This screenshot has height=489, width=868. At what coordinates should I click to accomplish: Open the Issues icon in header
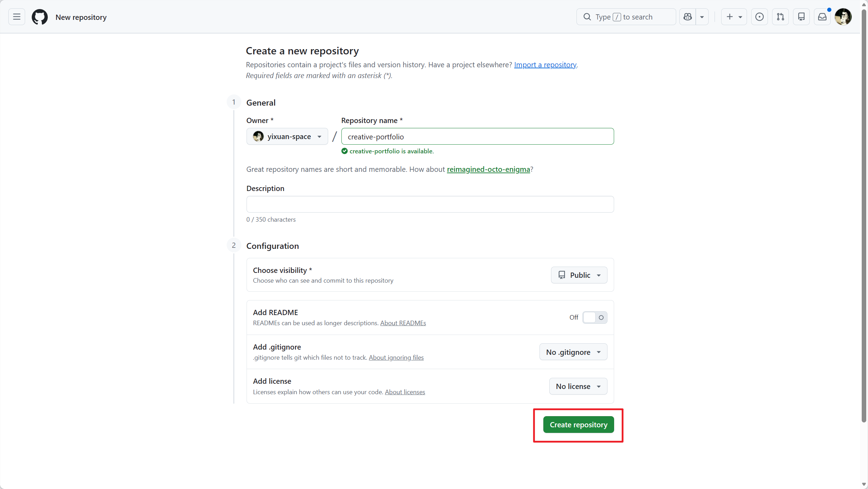coord(760,17)
